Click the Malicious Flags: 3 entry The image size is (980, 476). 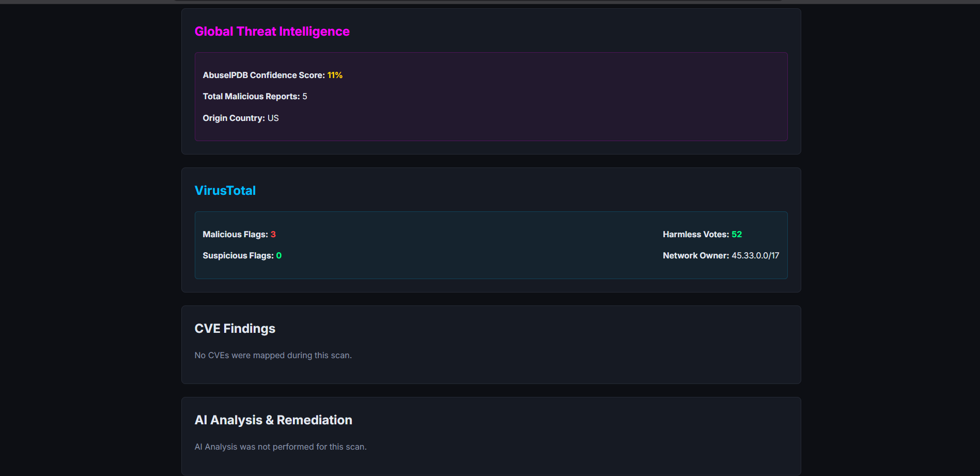click(x=239, y=235)
